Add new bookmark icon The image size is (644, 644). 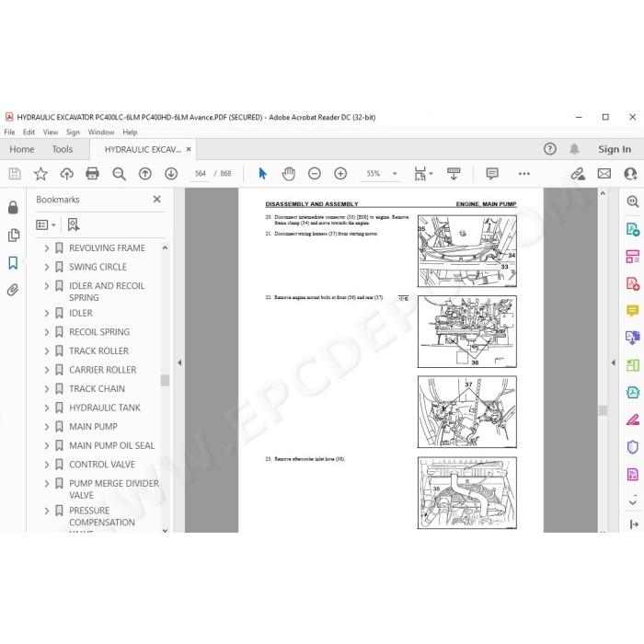point(74,224)
